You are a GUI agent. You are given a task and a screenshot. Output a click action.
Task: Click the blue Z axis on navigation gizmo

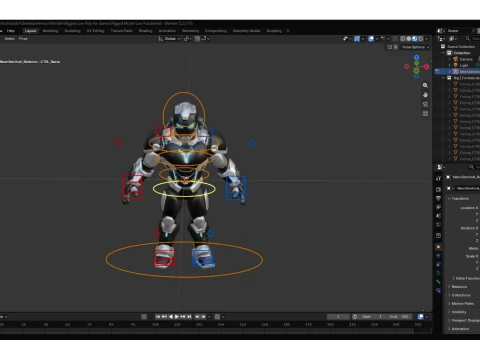[x=416, y=58]
